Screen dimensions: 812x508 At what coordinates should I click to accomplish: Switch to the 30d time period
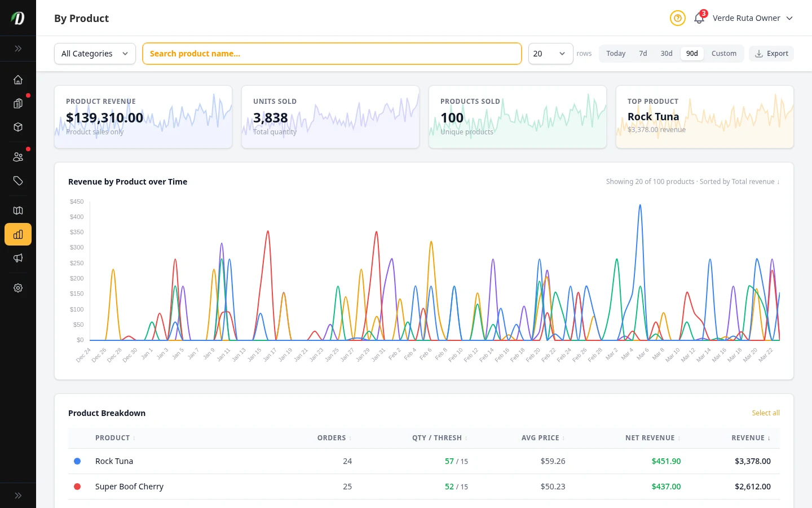(x=666, y=53)
